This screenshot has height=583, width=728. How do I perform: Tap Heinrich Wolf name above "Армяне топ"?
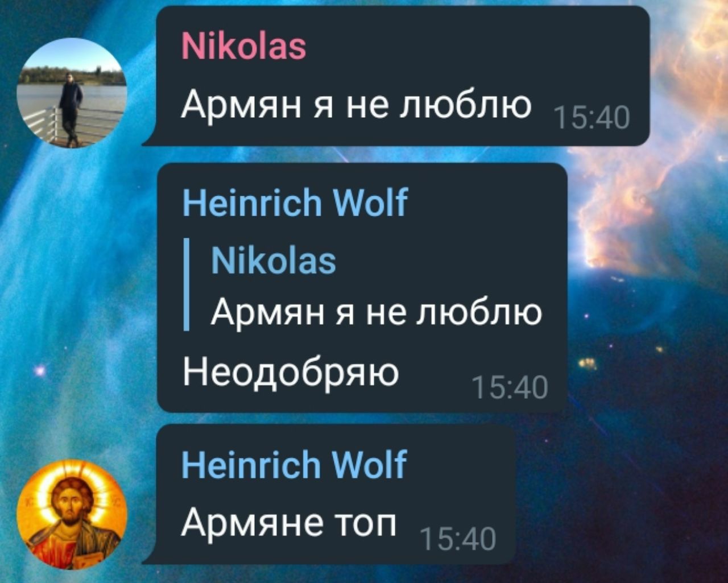(293, 464)
